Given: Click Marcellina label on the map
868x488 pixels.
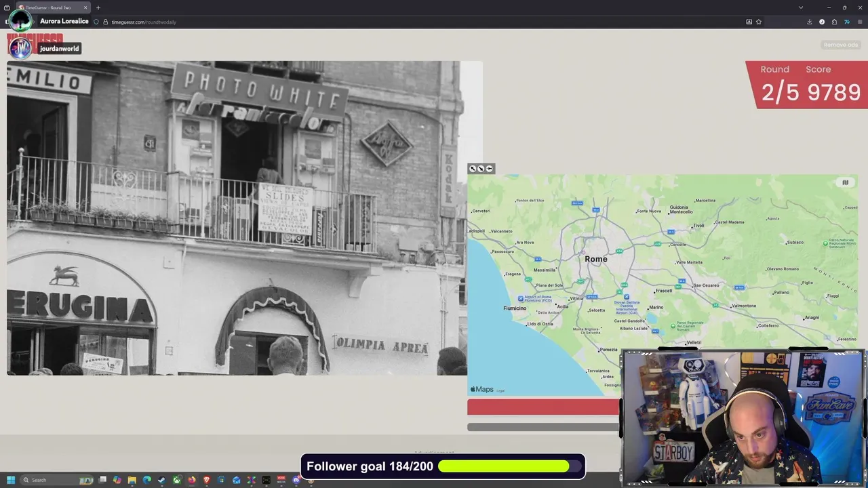Looking at the screenshot, I should pyautogui.click(x=705, y=201).
